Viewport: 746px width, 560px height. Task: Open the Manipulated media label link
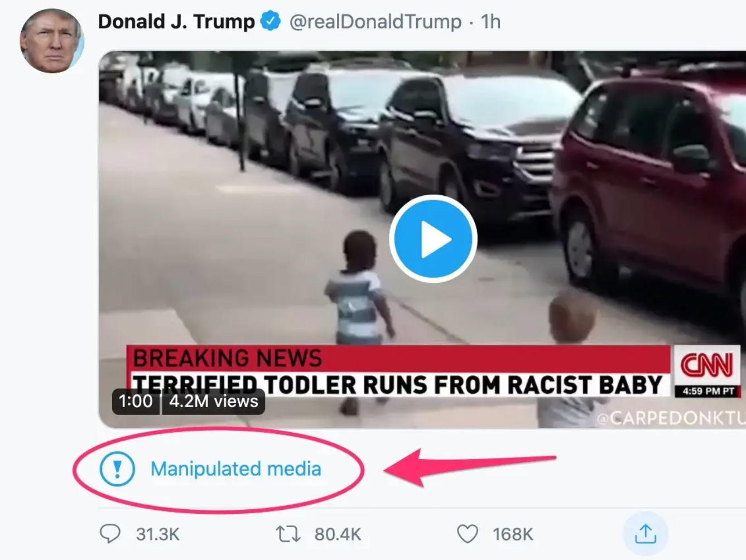(x=235, y=469)
